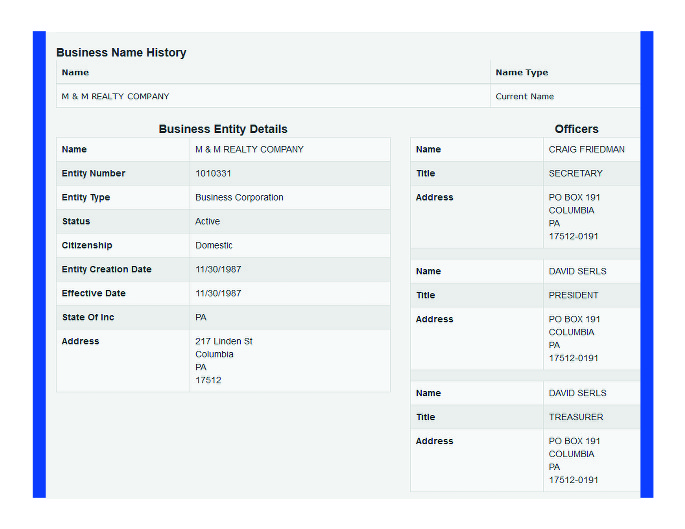Click Current Name cell in name history

(x=524, y=97)
